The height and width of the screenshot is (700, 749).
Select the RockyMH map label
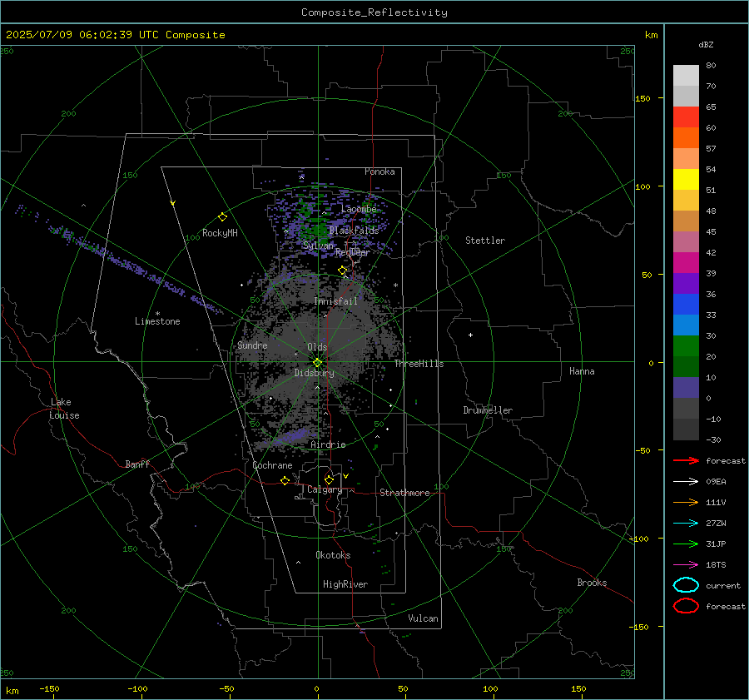pyautogui.click(x=220, y=233)
